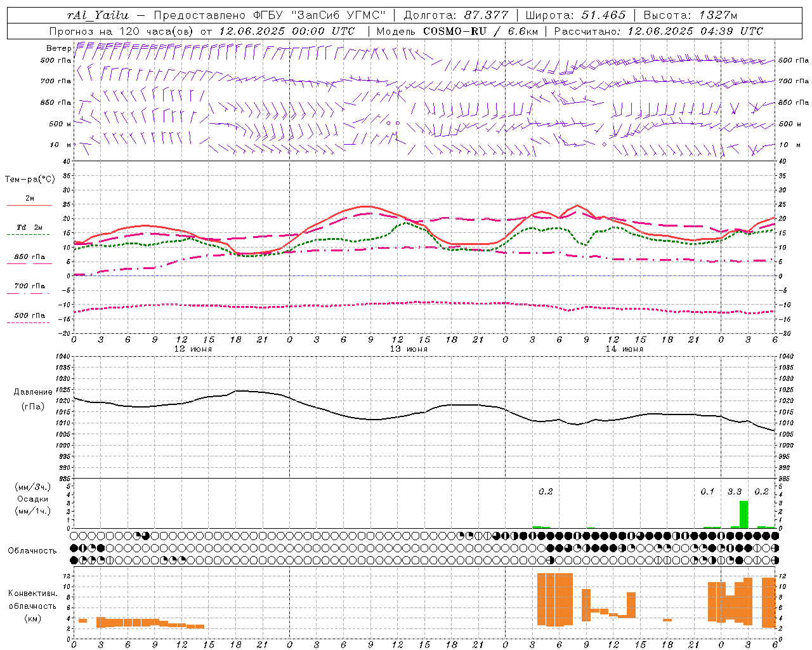Click 'Рассчитано: 12.06.2025 04:39 UTC' text
This screenshot has width=812, height=650.
pyautogui.click(x=658, y=31)
